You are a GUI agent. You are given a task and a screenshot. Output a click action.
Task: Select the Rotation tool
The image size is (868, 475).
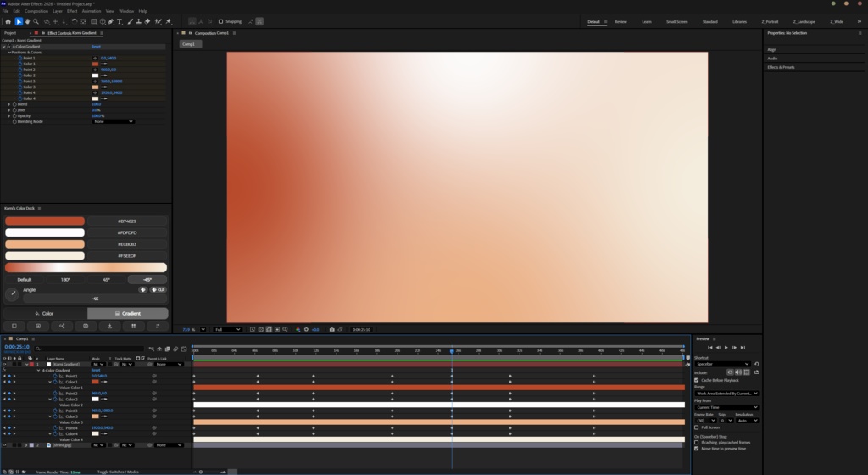coord(75,21)
